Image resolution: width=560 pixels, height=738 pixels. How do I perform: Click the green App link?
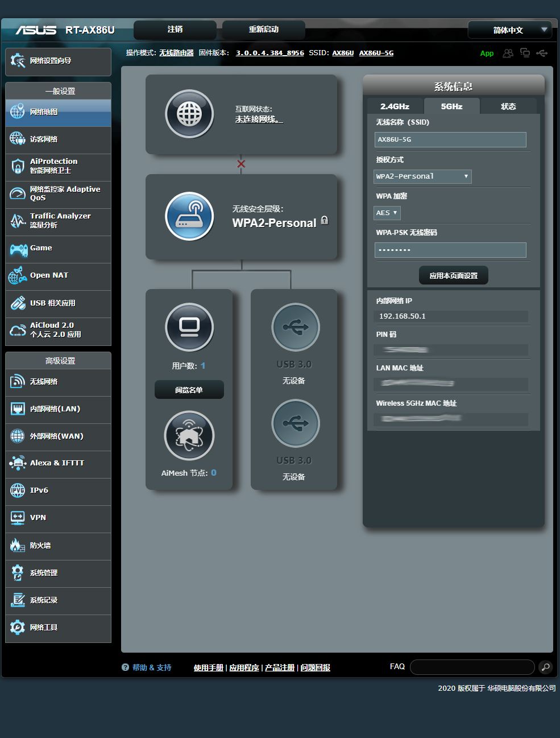[487, 53]
